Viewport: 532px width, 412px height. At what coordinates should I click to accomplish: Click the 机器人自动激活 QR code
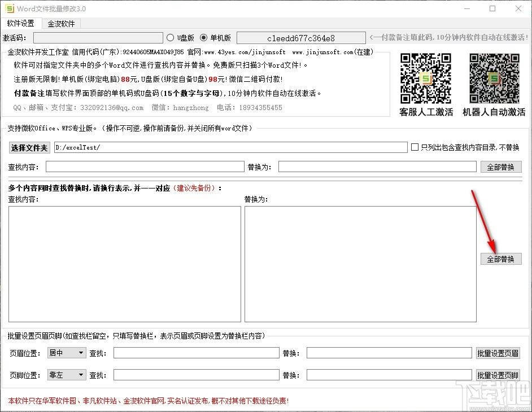[x=494, y=78]
